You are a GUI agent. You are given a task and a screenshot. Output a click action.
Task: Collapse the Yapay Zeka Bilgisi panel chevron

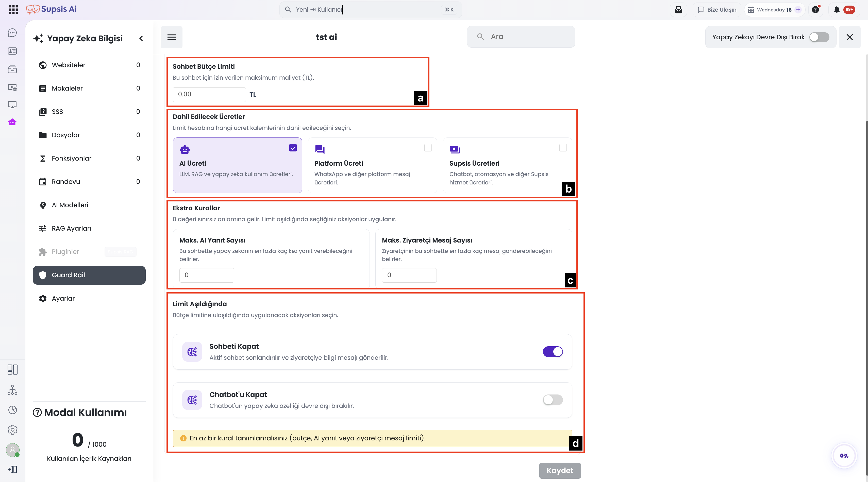141,38
